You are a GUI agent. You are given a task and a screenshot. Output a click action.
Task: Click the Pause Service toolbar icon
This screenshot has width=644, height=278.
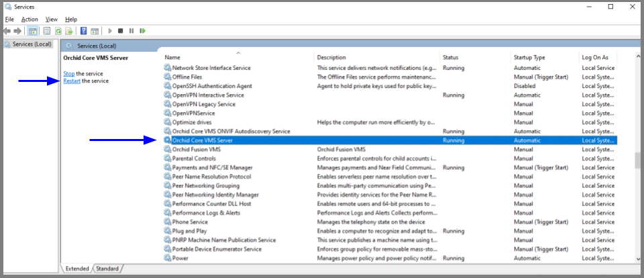coord(131,31)
